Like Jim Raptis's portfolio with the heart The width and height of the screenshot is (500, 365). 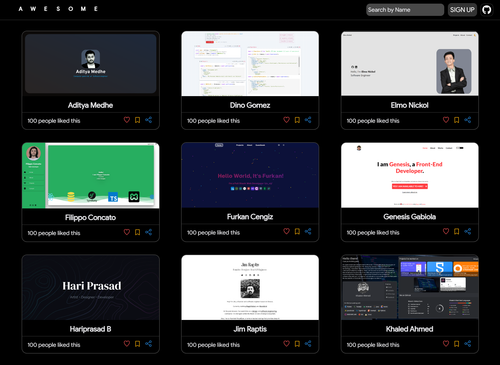point(286,343)
